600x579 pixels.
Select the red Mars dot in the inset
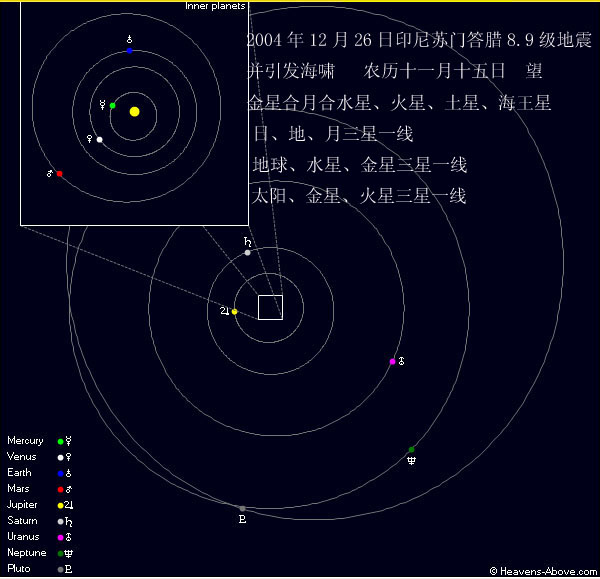[x=59, y=174]
